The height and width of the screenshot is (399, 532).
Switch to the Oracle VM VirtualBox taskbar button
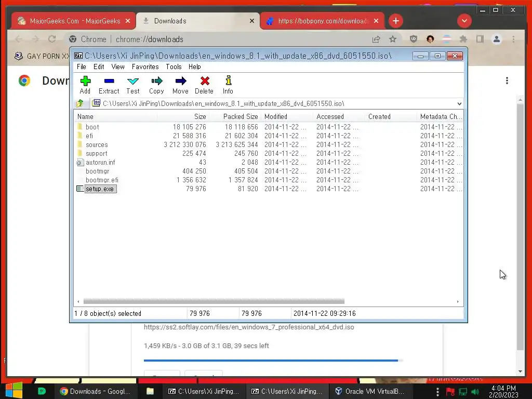point(370,391)
